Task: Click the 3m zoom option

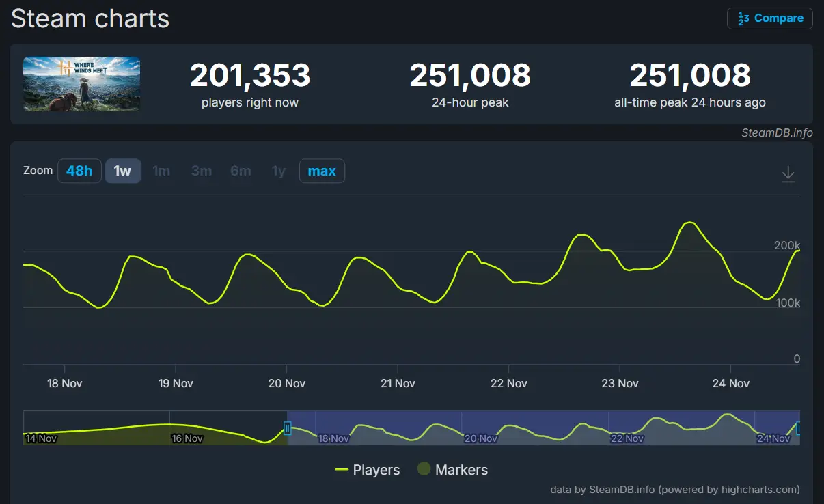Action: (201, 171)
